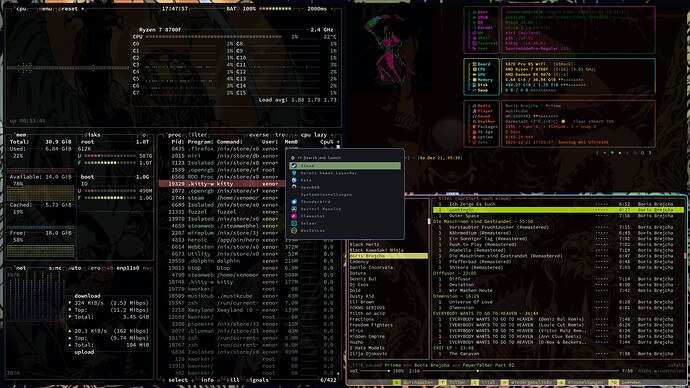The width and height of the screenshot is (690, 388).
Task: Play the track Outer Space
Action: click(558, 216)
